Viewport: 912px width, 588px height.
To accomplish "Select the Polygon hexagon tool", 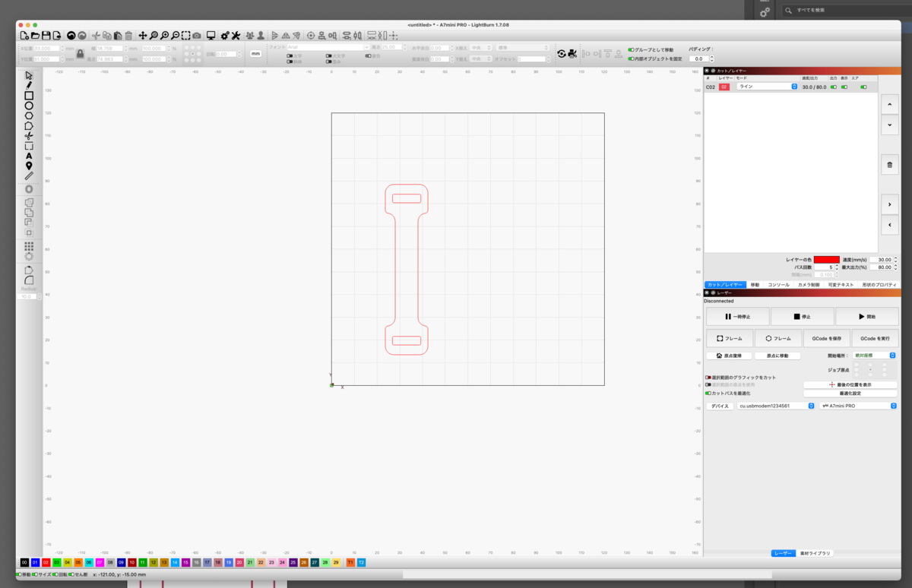I will tap(29, 115).
